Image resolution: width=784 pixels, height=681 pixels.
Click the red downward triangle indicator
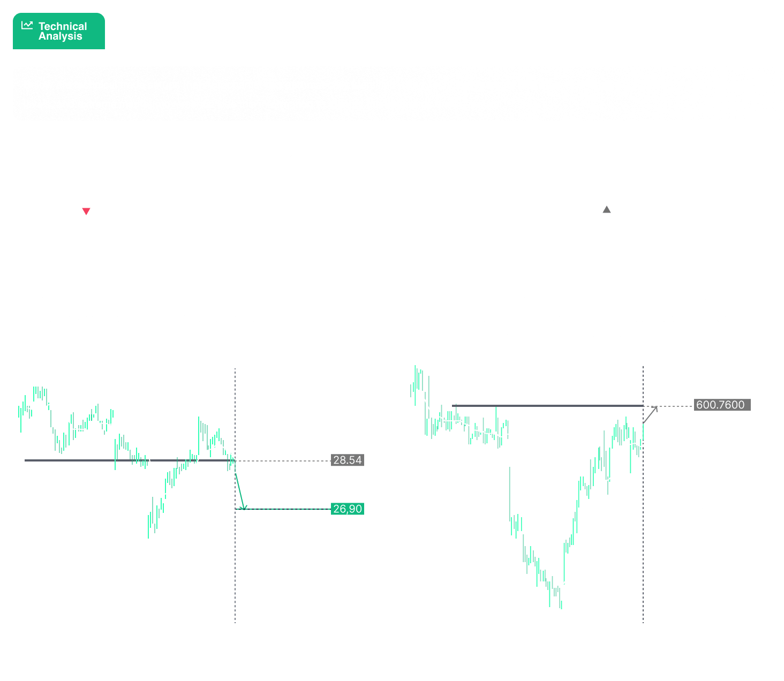(86, 211)
